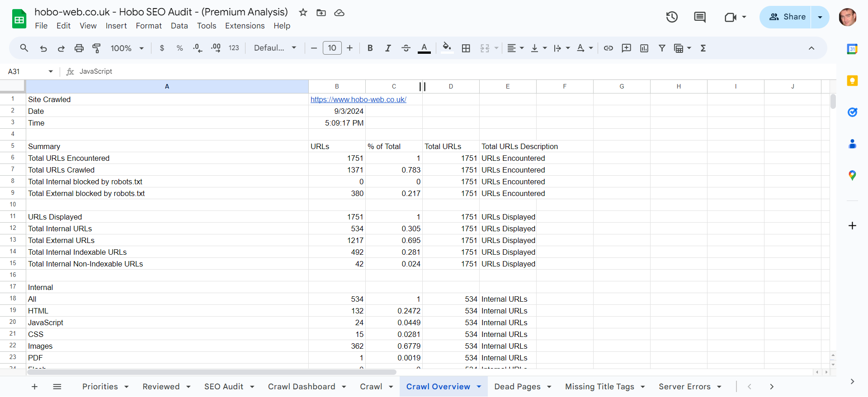Viewport: 868px width, 397px height.
Task: Open the functions sigma menu
Action: (x=703, y=48)
